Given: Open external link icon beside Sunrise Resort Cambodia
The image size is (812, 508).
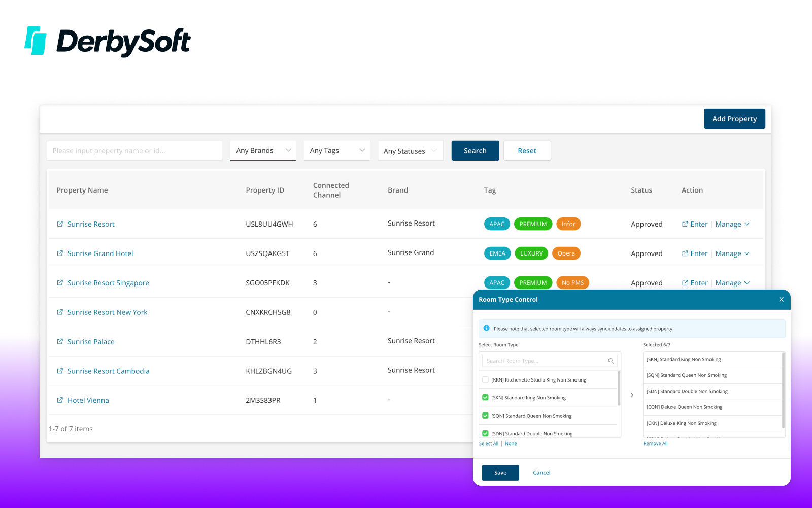Looking at the screenshot, I should pos(60,371).
